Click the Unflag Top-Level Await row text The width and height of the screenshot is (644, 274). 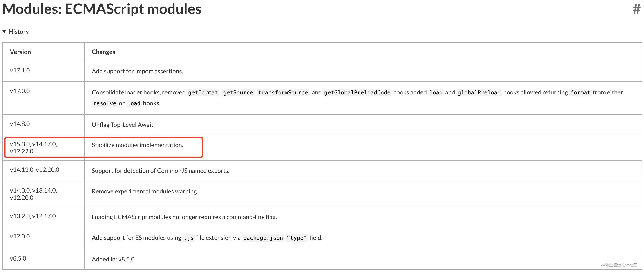tap(123, 124)
